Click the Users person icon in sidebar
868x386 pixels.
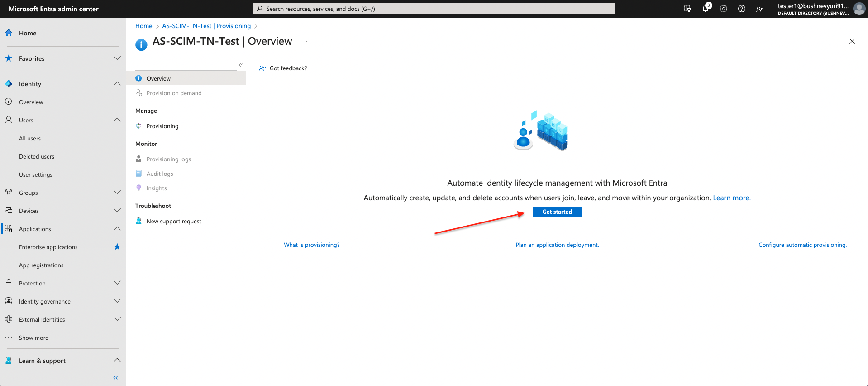pyautogui.click(x=9, y=120)
